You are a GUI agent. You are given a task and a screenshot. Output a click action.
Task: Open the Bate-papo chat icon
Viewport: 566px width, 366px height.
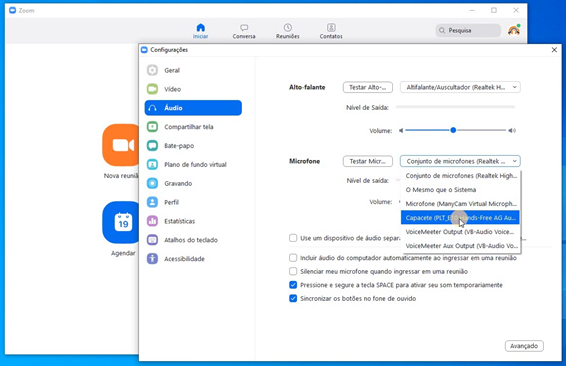[152, 145]
